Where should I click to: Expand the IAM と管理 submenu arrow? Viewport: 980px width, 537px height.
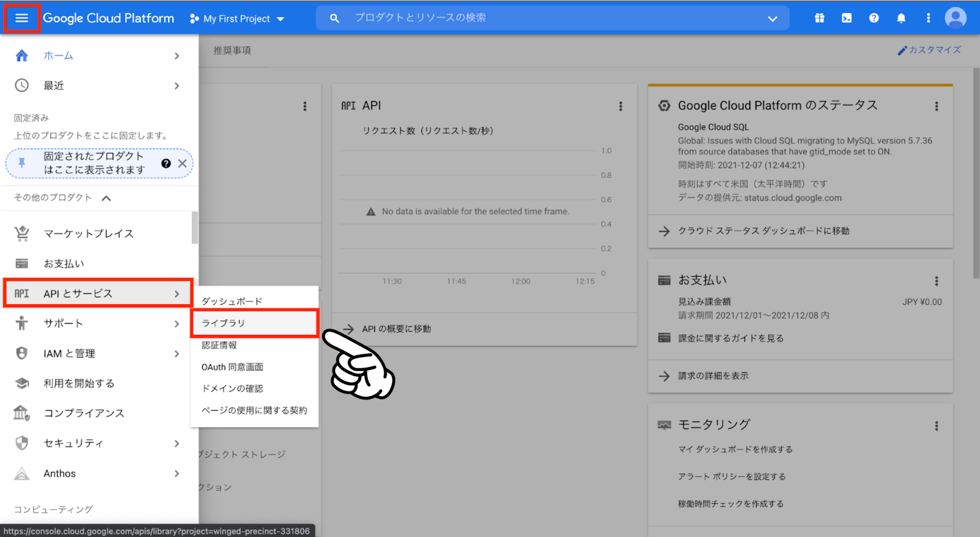coord(177,353)
